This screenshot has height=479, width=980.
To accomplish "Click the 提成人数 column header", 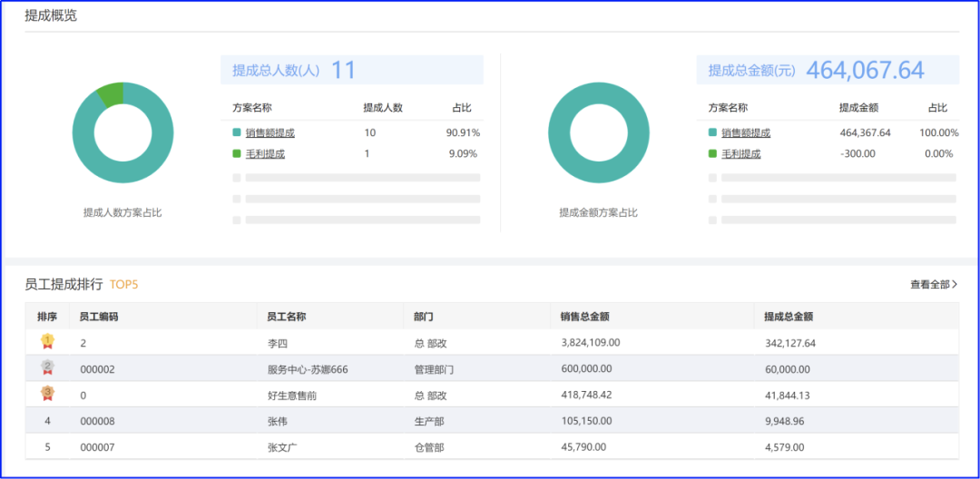I will click(x=383, y=108).
